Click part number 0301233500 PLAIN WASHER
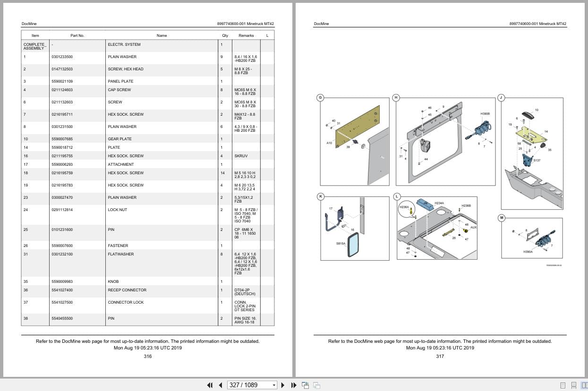 [x=62, y=57]
